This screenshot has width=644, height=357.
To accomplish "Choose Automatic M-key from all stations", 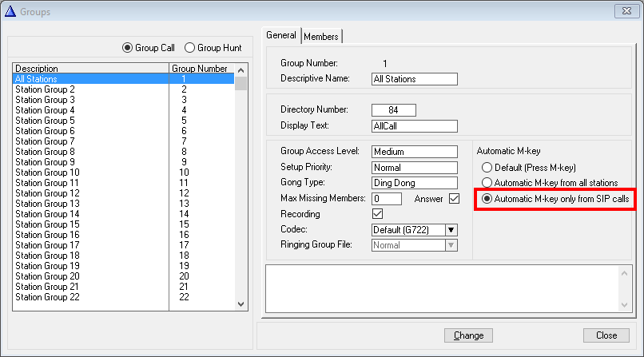I will [486, 183].
